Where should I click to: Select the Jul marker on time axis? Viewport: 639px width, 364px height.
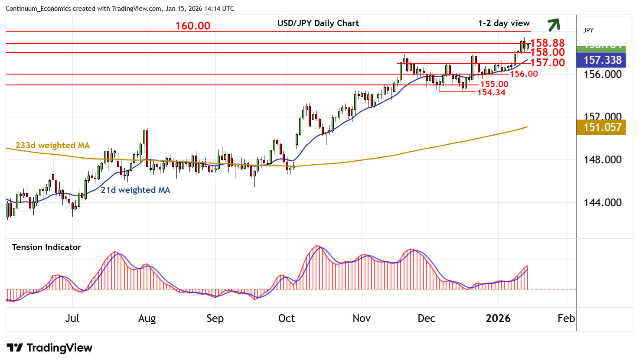click(x=72, y=318)
